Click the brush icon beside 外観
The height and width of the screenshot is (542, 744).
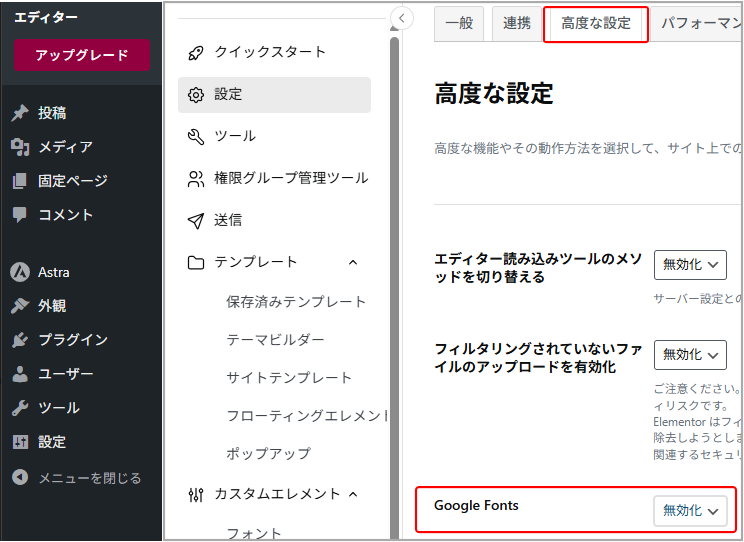click(x=19, y=306)
